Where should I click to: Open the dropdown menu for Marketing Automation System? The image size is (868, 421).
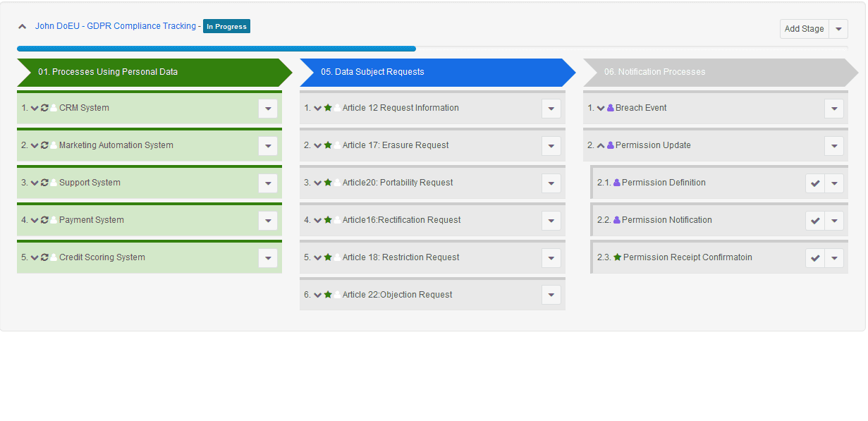click(268, 146)
